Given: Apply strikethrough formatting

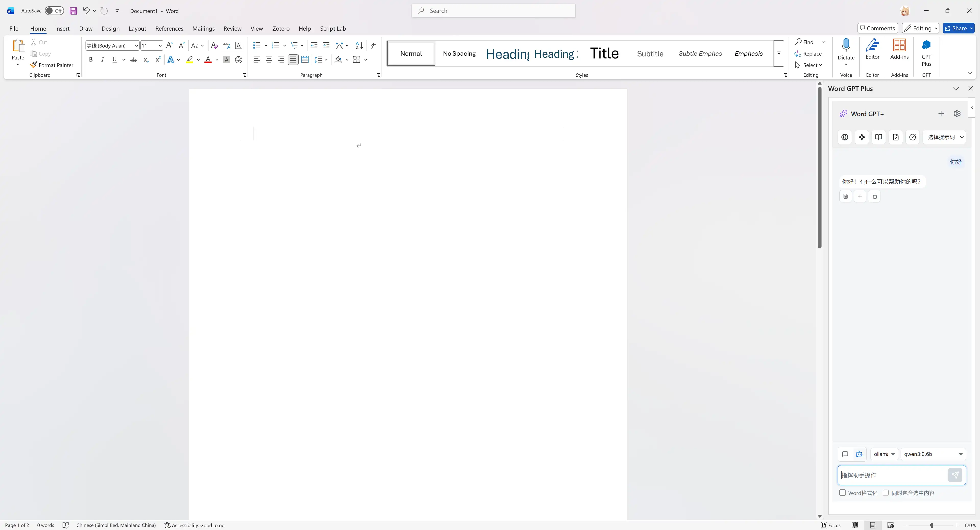Looking at the screenshot, I should coord(133,60).
